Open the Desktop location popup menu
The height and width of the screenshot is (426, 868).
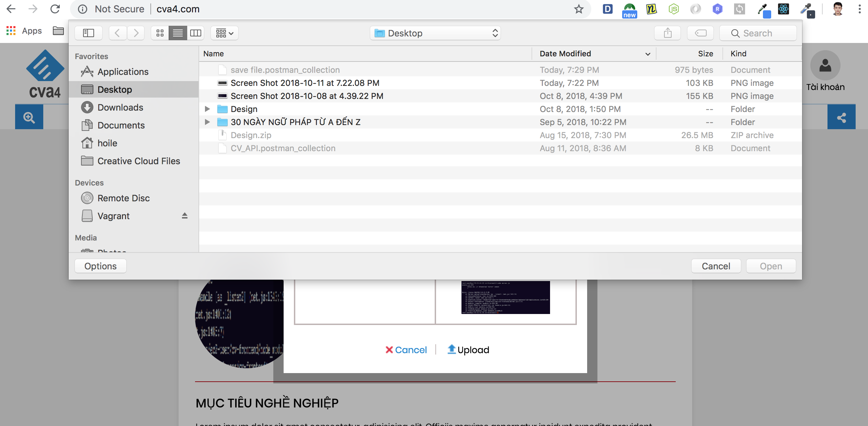435,33
